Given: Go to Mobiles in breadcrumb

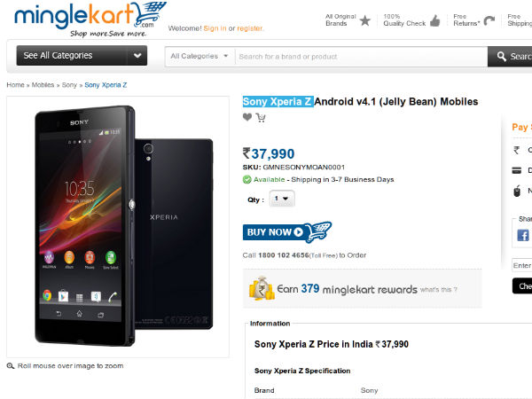Looking at the screenshot, I should pos(43,85).
